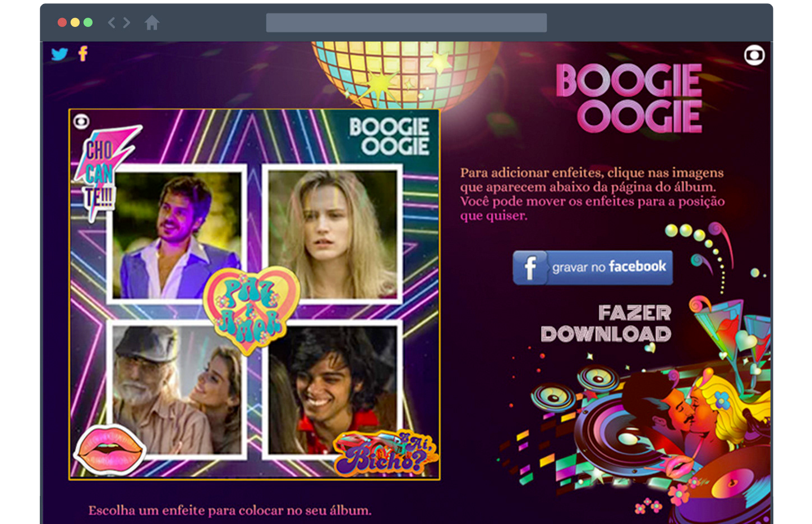Click the browser address bar

pyautogui.click(x=406, y=22)
